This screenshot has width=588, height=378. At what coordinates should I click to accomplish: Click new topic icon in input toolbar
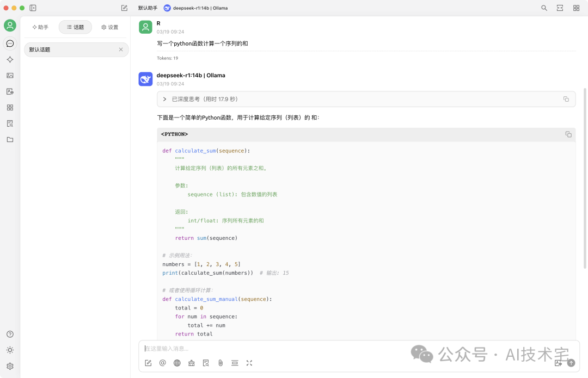pos(148,363)
